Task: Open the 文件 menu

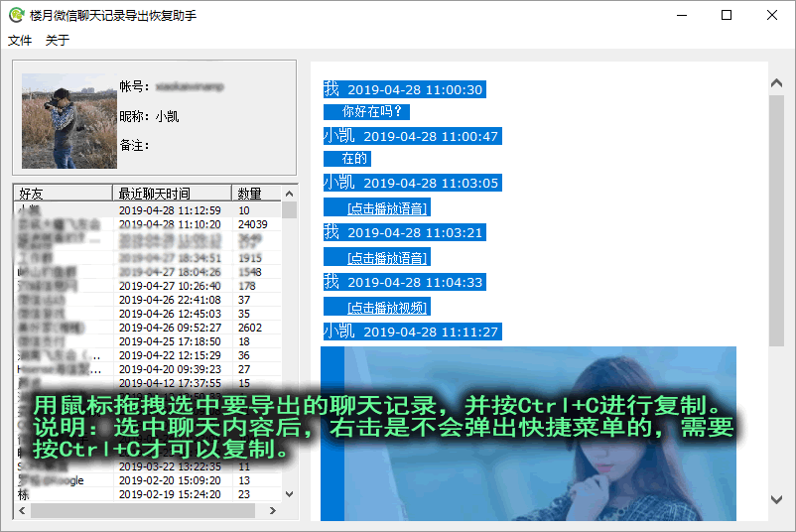Action: [x=20, y=40]
